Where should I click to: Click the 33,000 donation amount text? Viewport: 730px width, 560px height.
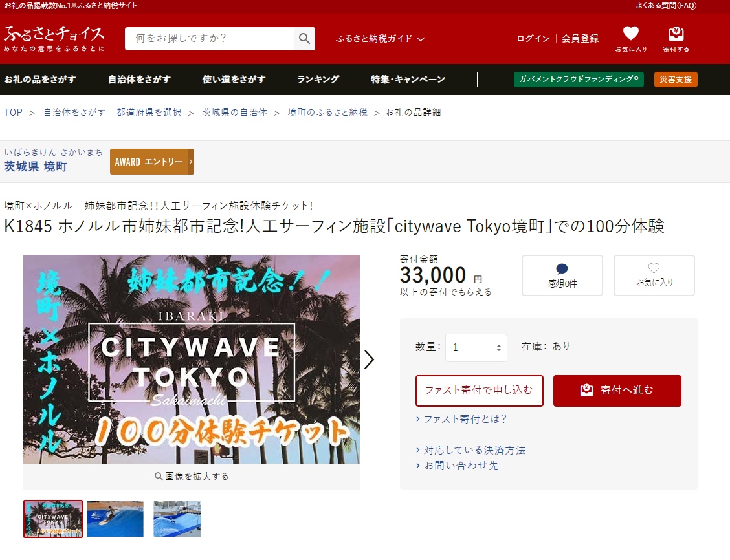pos(433,275)
